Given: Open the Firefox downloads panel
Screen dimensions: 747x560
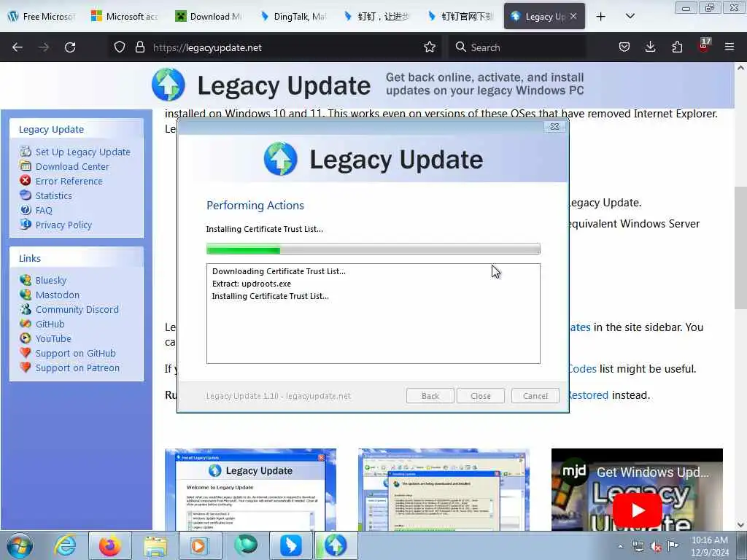Looking at the screenshot, I should pos(650,47).
